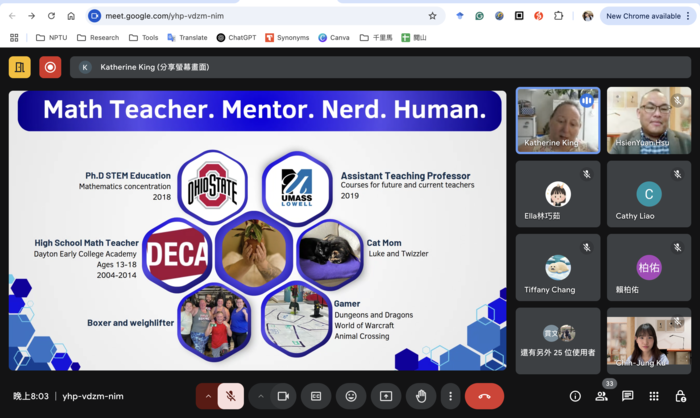Bookmark this page with the star

click(x=432, y=16)
